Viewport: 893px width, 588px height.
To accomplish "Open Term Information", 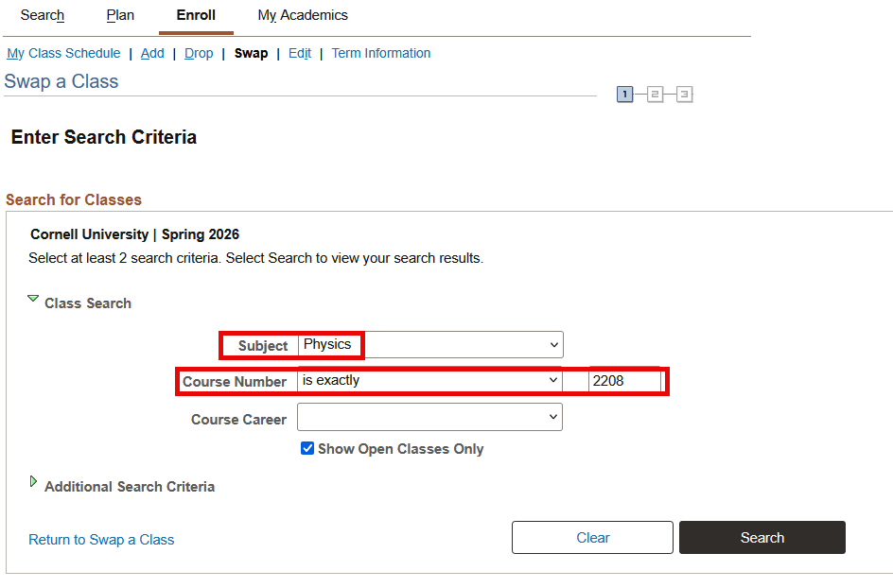I will (380, 53).
